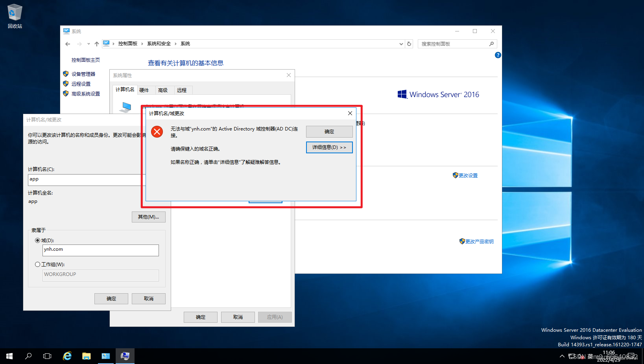Click 确定 in the error message dialog
This screenshot has height=364, width=644.
pyautogui.click(x=329, y=132)
